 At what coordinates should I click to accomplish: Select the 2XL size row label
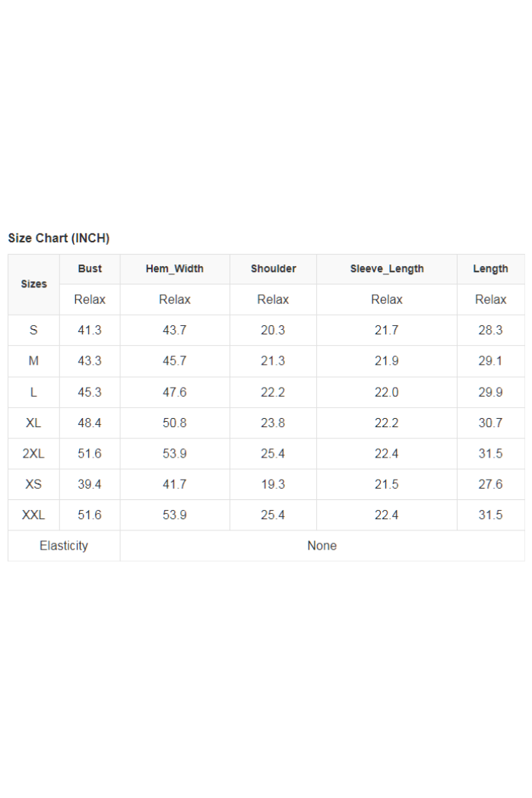tap(33, 454)
